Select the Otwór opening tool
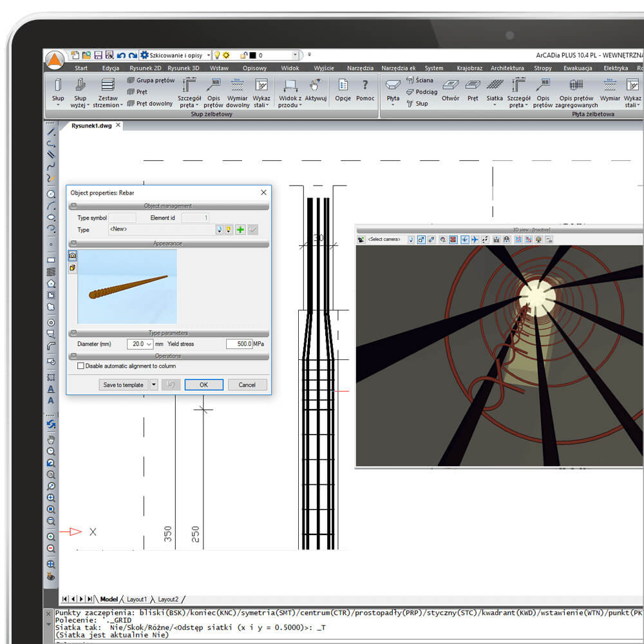Viewport: 644px width, 644px height. point(451,90)
